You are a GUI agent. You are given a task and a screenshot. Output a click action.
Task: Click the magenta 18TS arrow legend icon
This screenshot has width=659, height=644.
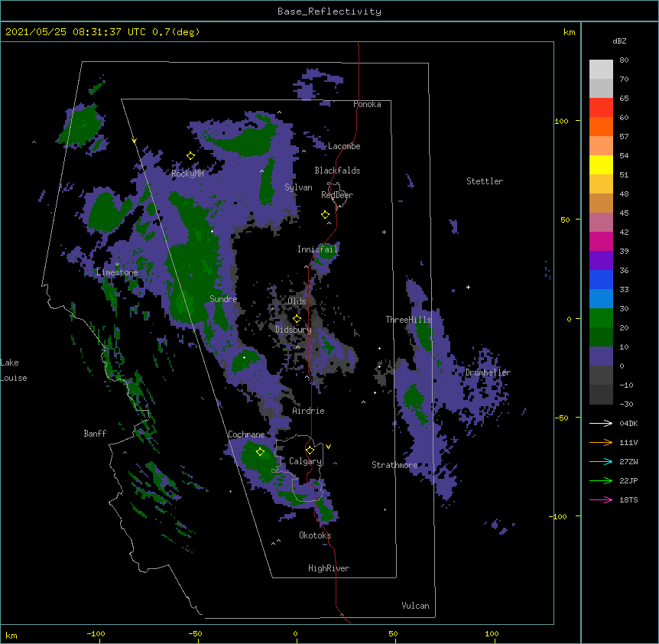point(601,499)
